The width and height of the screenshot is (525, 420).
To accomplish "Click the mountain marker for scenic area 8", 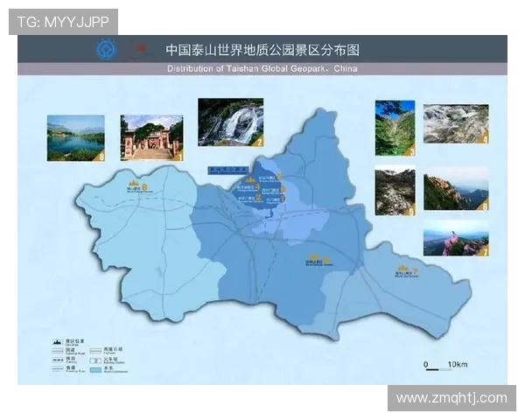I will (x=134, y=184).
